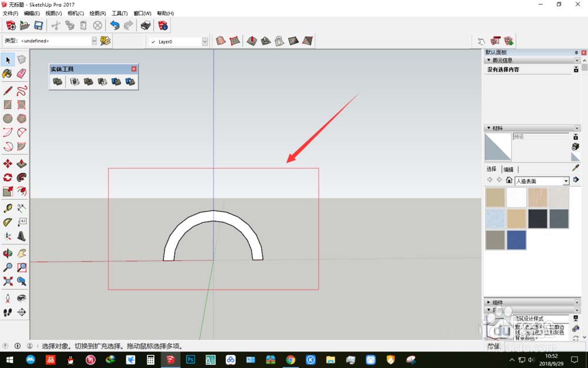
Task: Pick the Sample Paint eyedropper
Action: pos(576,167)
